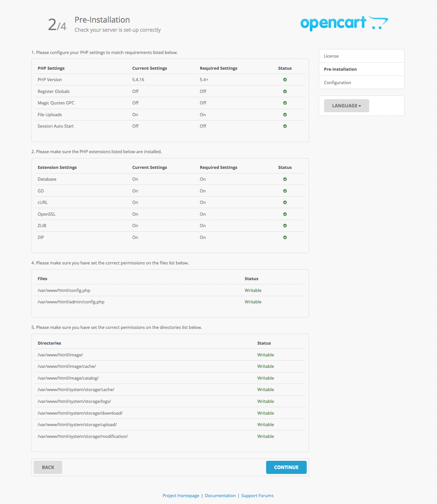Open the Documentation link
This screenshot has width=437, height=504.
pyautogui.click(x=220, y=496)
